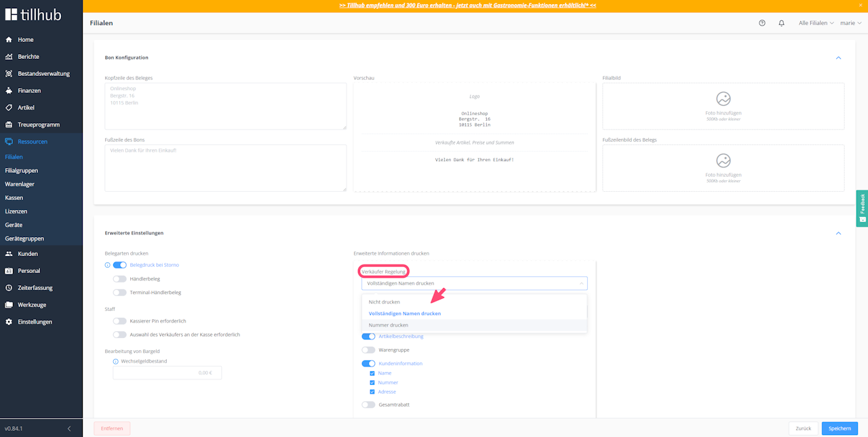Click the Wechselgeldbestand amount field

(167, 373)
